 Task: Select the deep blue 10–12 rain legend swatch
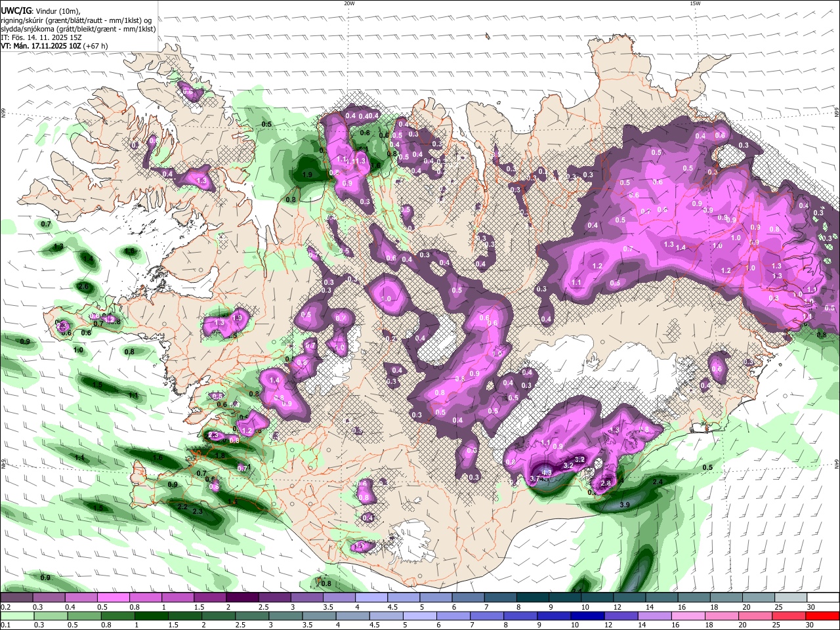588,616
